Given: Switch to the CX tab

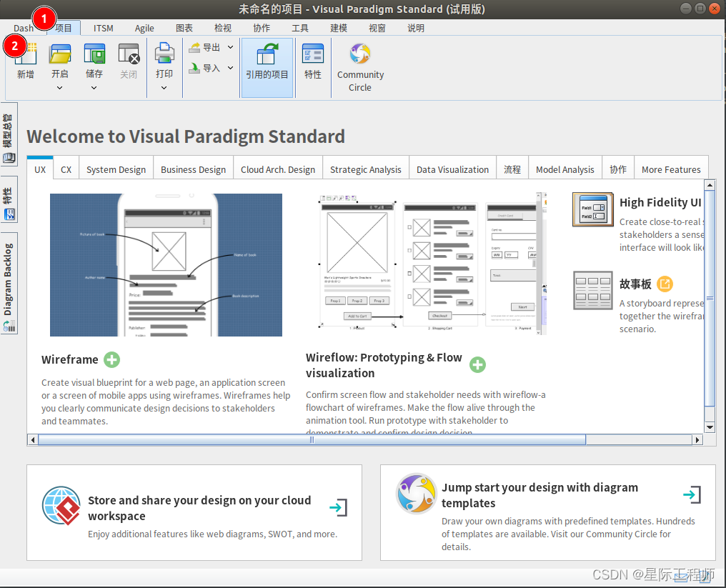Looking at the screenshot, I should click(x=66, y=169).
